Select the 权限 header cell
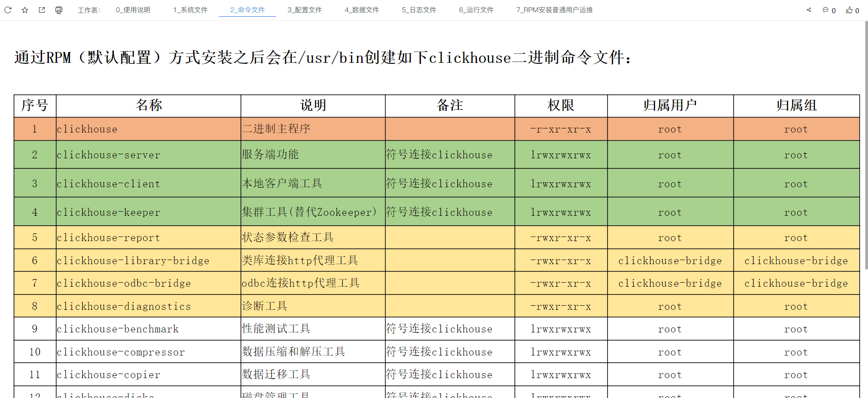Viewport: 868px width, 398px height. click(561, 106)
